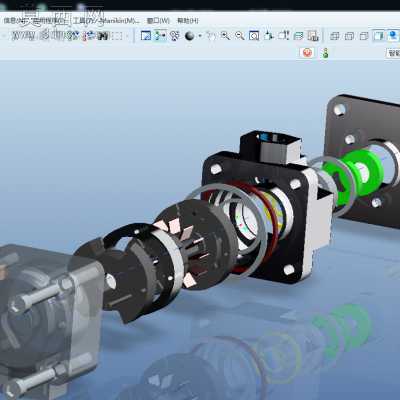Click the dashed rectangle toolbar icon
The width and height of the screenshot is (400, 400).
[x=117, y=36]
